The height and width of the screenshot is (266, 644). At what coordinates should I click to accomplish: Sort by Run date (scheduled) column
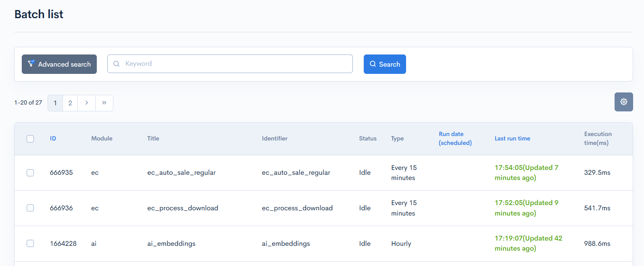point(455,138)
